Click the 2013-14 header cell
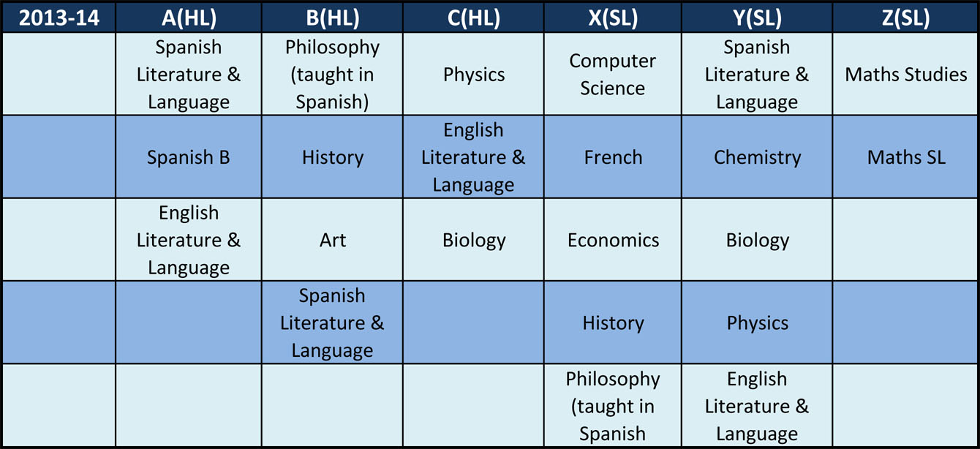980x449 pixels. 59,17
